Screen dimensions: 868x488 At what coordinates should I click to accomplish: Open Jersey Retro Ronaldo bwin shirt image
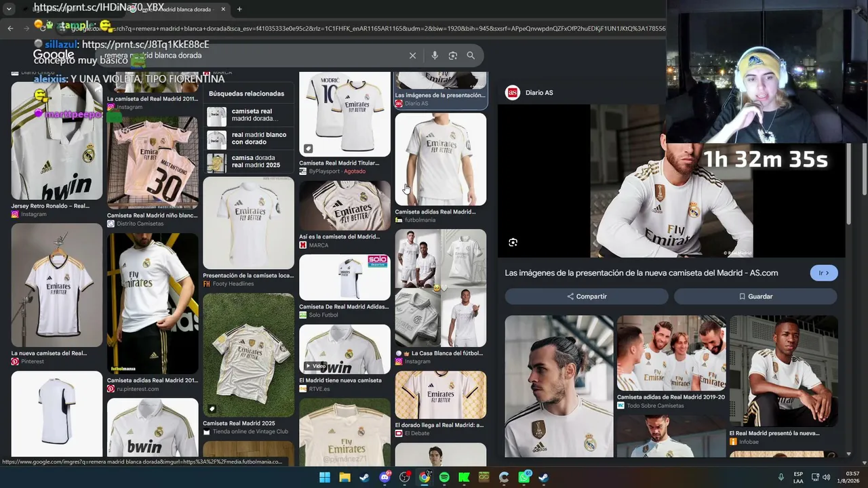tap(57, 141)
